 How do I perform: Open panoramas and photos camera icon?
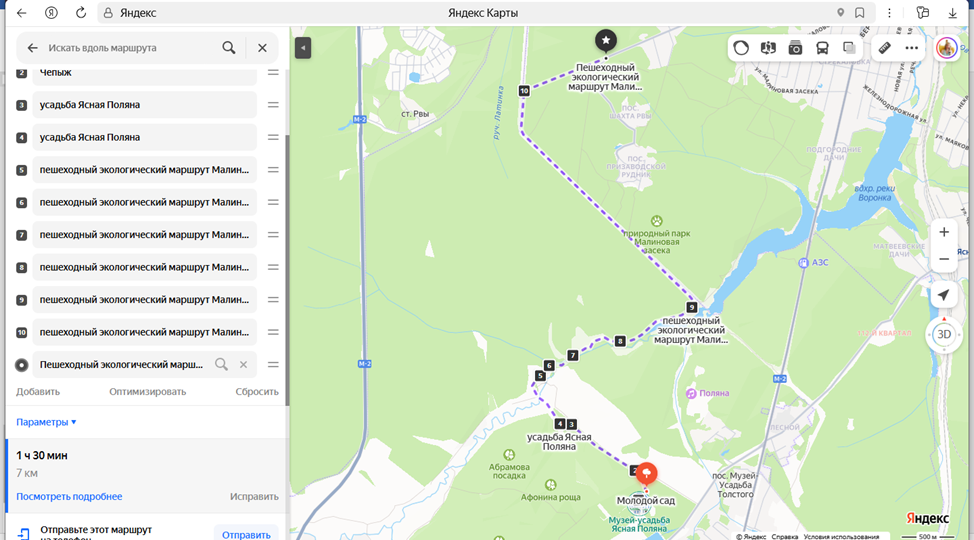(795, 48)
